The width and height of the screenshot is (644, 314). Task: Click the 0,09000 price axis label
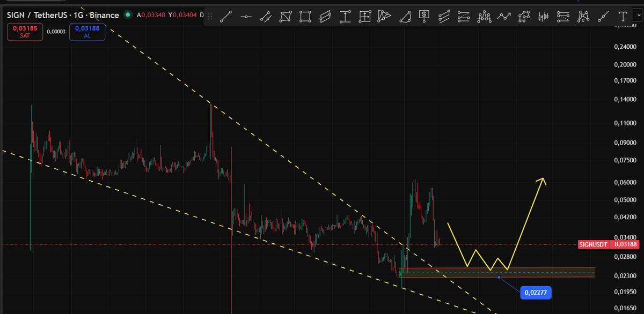click(x=625, y=143)
